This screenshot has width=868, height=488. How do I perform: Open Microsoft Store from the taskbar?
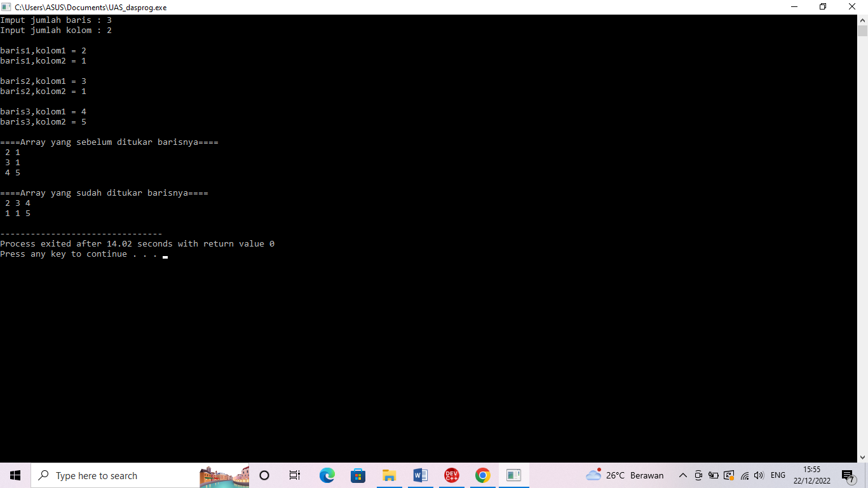pyautogui.click(x=358, y=475)
